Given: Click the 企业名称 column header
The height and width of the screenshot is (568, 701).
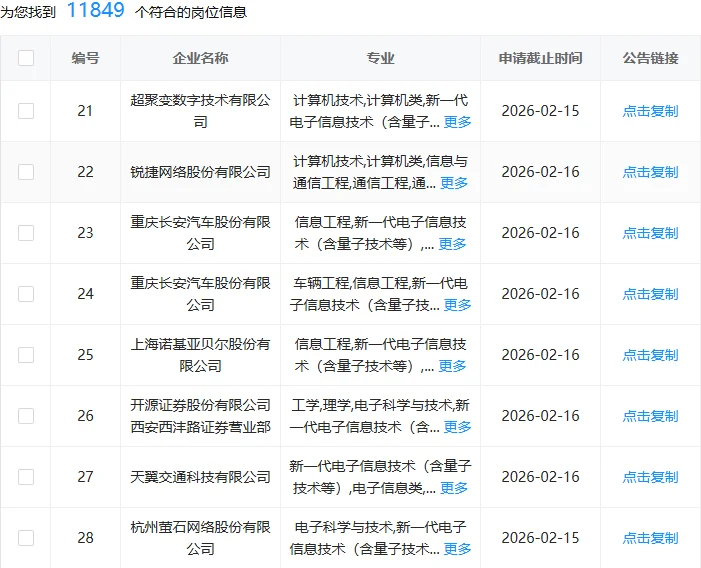Looking at the screenshot, I should coord(200,58).
